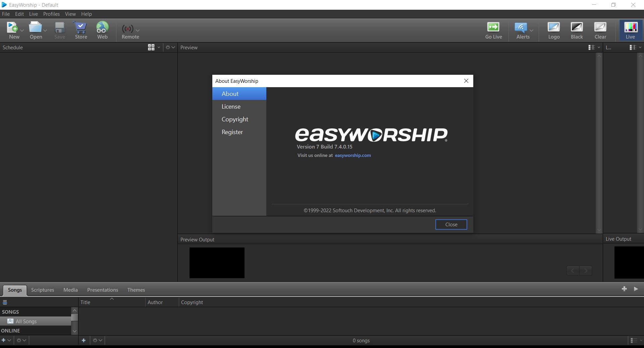Expand the Remote dropdown arrow
The width and height of the screenshot is (644, 348).
[138, 31]
